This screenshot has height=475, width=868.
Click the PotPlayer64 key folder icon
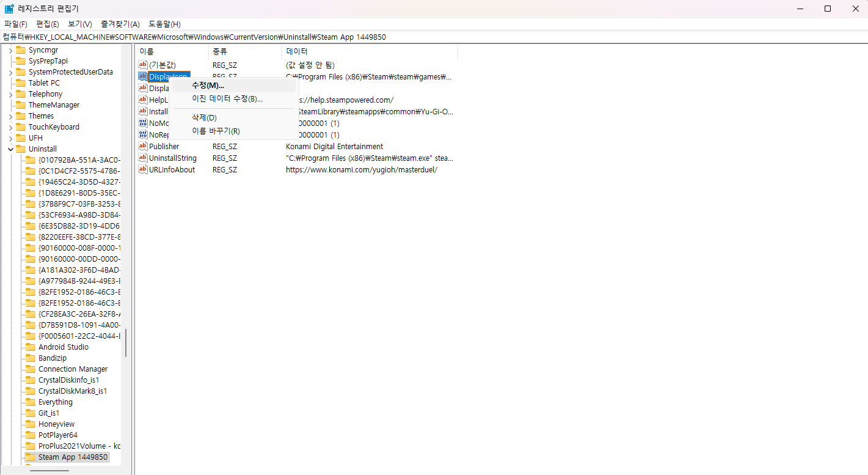[30, 435]
